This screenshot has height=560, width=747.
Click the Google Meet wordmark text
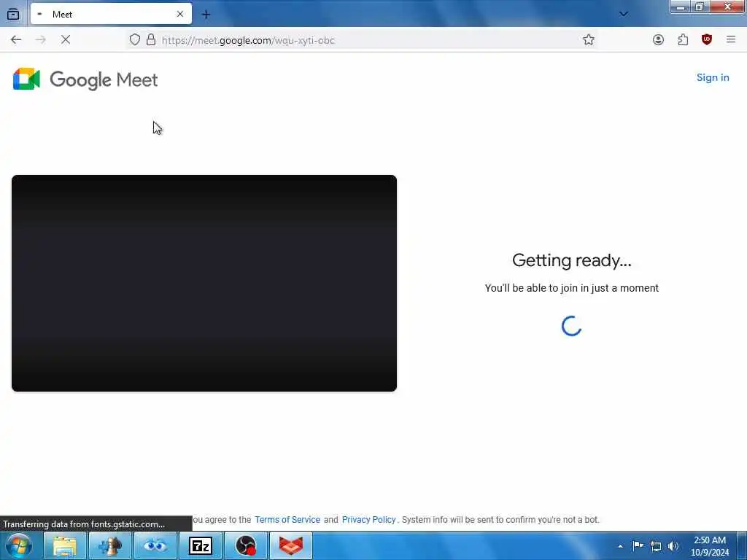[x=104, y=80]
